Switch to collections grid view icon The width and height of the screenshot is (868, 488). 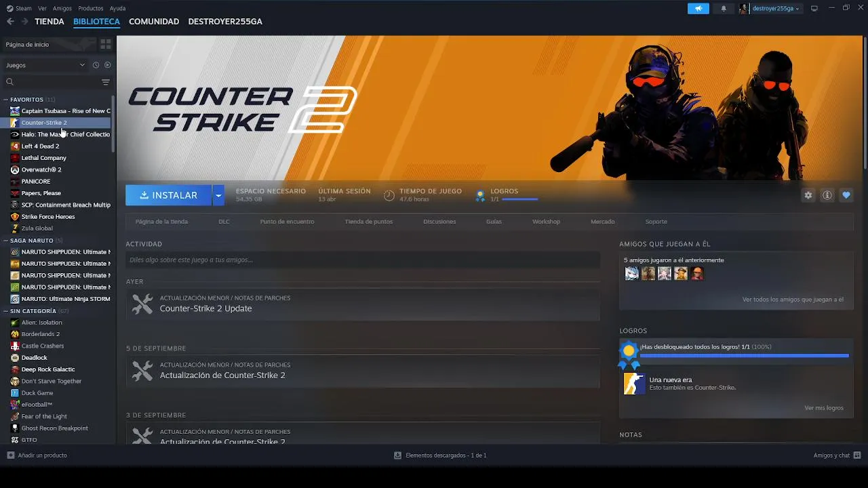click(x=106, y=44)
